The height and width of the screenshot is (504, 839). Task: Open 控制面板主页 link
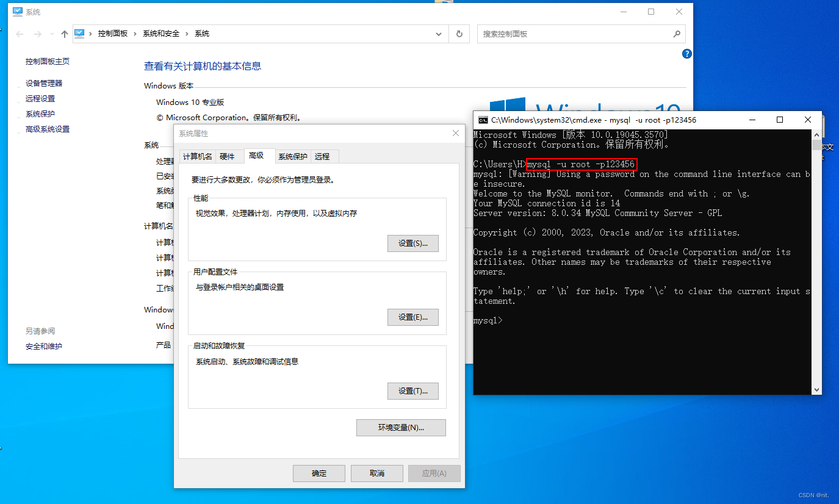(x=48, y=62)
